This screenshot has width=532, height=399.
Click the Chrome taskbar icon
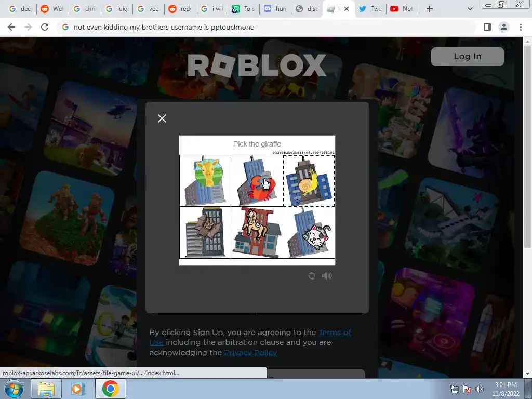[x=110, y=389]
